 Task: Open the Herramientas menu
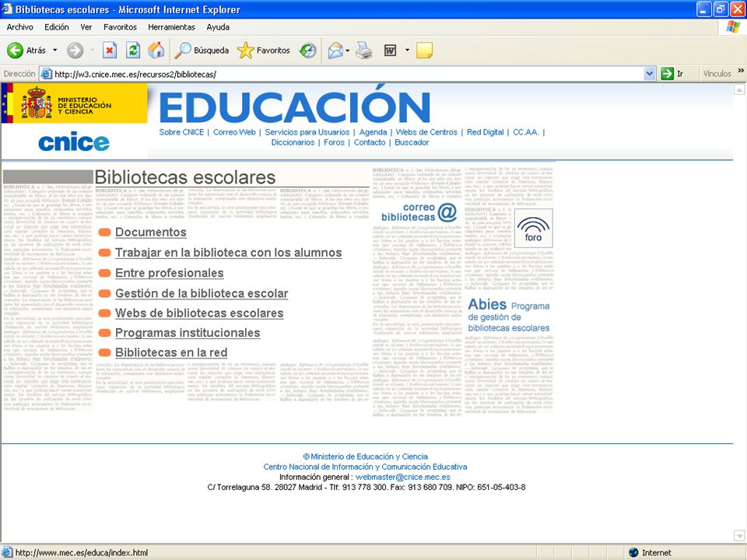tap(171, 27)
